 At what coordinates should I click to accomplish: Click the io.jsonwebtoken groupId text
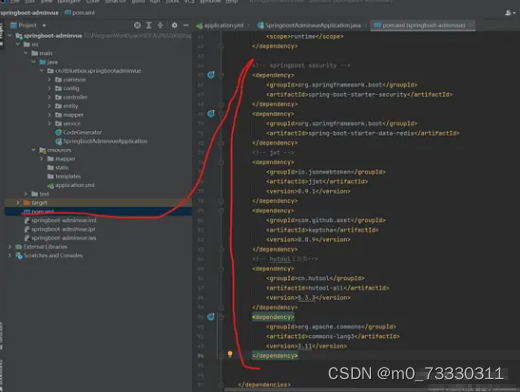point(324,172)
